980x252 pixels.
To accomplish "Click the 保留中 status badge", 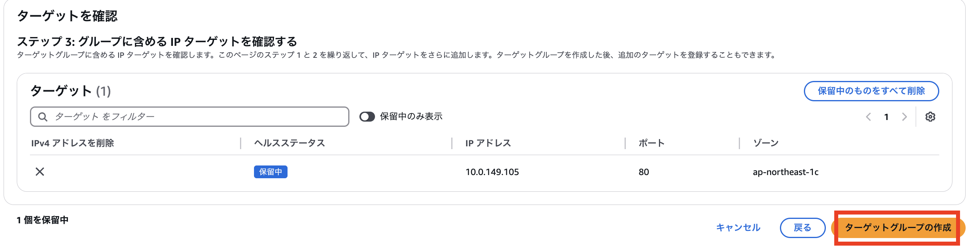I will (x=271, y=172).
